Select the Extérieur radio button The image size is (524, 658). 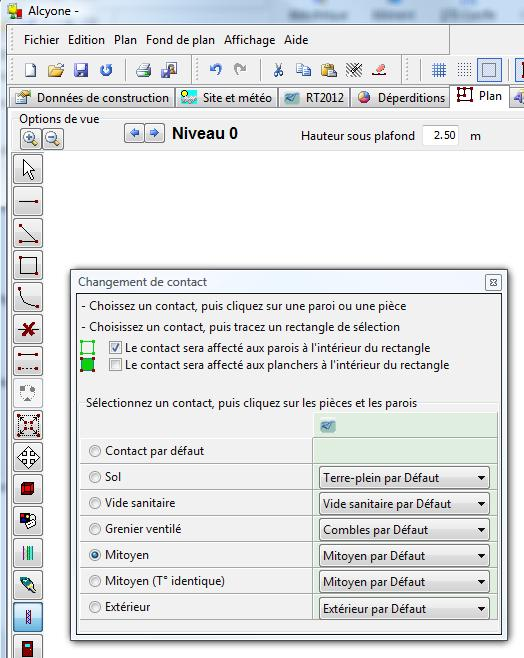(95, 607)
